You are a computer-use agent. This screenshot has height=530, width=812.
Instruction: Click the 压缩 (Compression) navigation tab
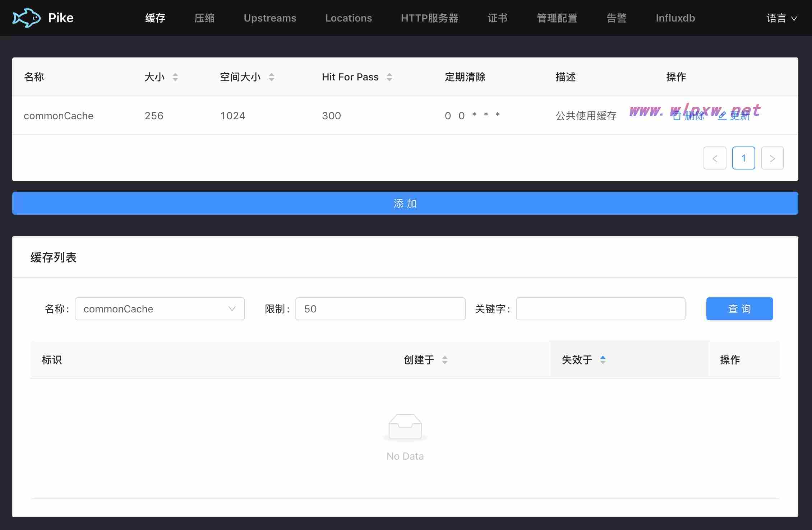point(206,18)
